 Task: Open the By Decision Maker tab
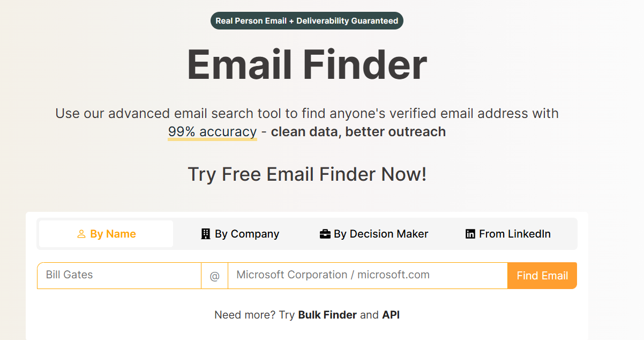click(x=373, y=233)
